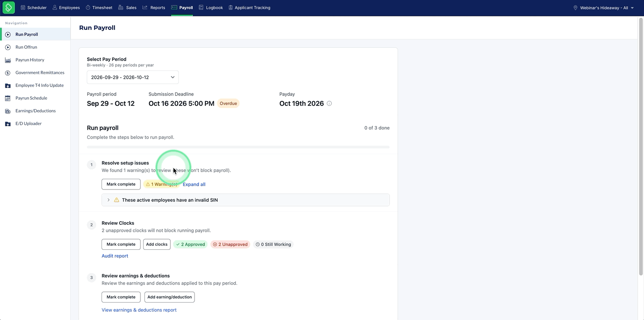Go to the Timesheet tab
The width and height of the screenshot is (644, 320).
pos(99,8)
